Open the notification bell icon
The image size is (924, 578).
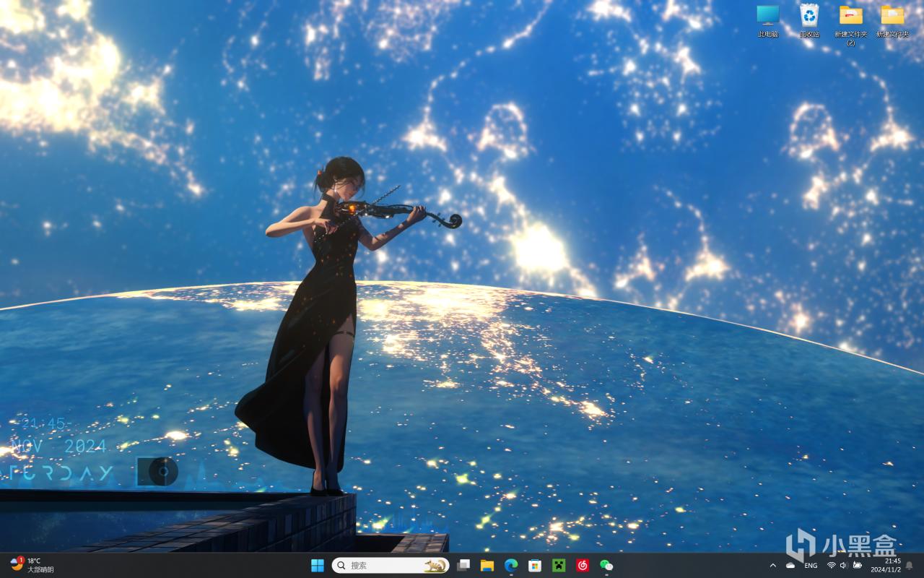pyautogui.click(x=910, y=565)
